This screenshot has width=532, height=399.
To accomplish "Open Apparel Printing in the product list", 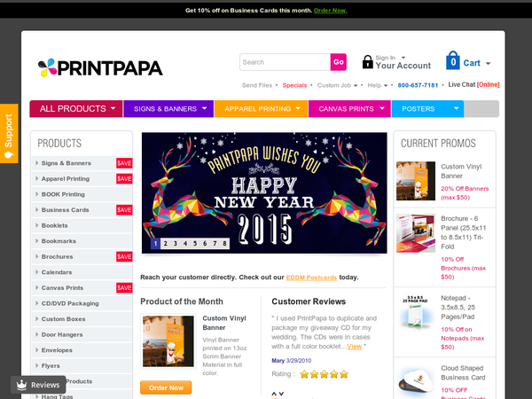I will pyautogui.click(x=66, y=179).
